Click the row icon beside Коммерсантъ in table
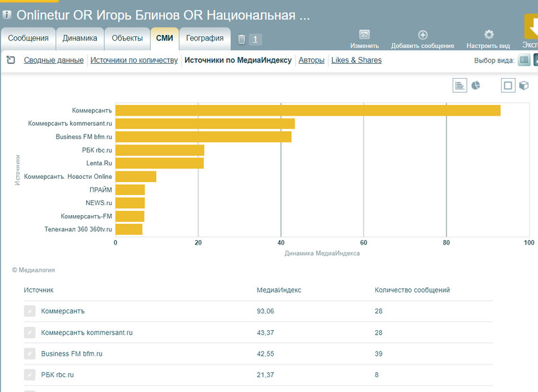 [x=30, y=311]
